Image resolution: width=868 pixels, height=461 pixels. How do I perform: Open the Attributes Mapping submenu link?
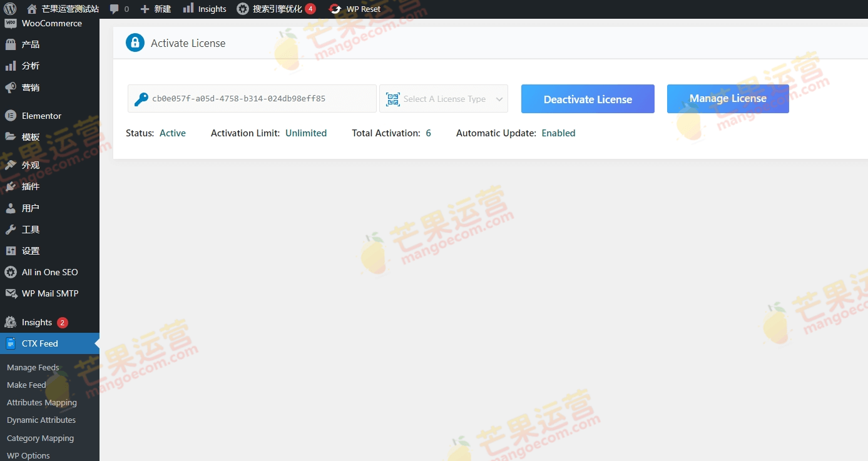click(41, 403)
